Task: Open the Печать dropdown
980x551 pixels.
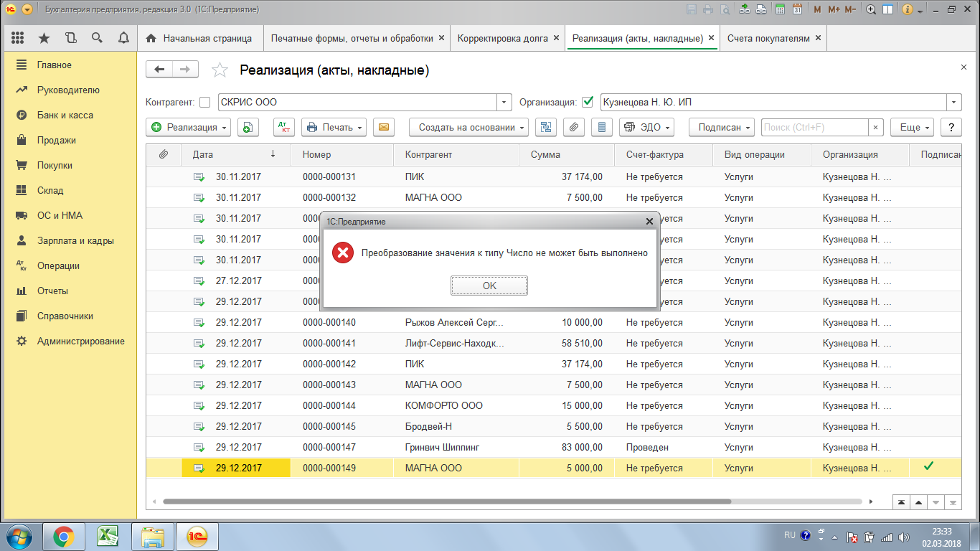Action: (334, 127)
